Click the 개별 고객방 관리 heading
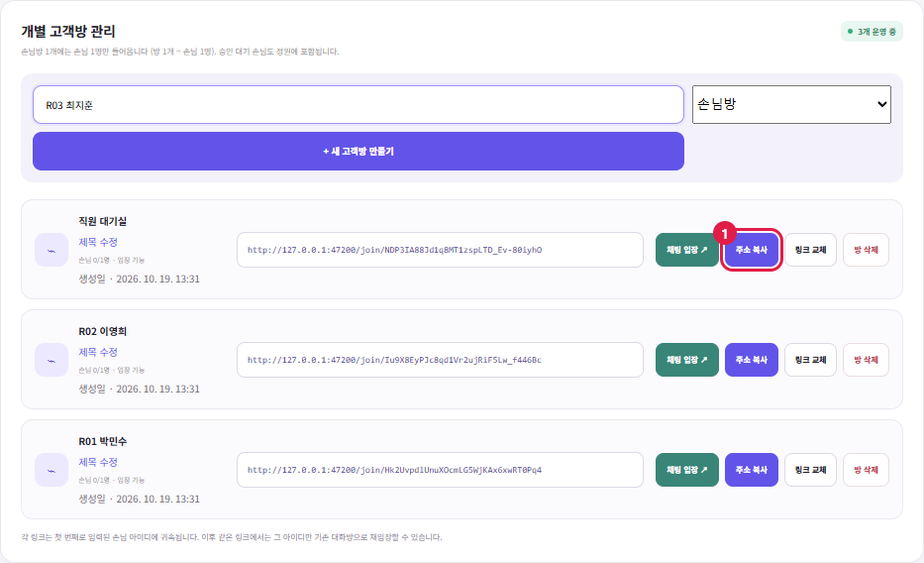This screenshot has width=924, height=563. [x=68, y=31]
